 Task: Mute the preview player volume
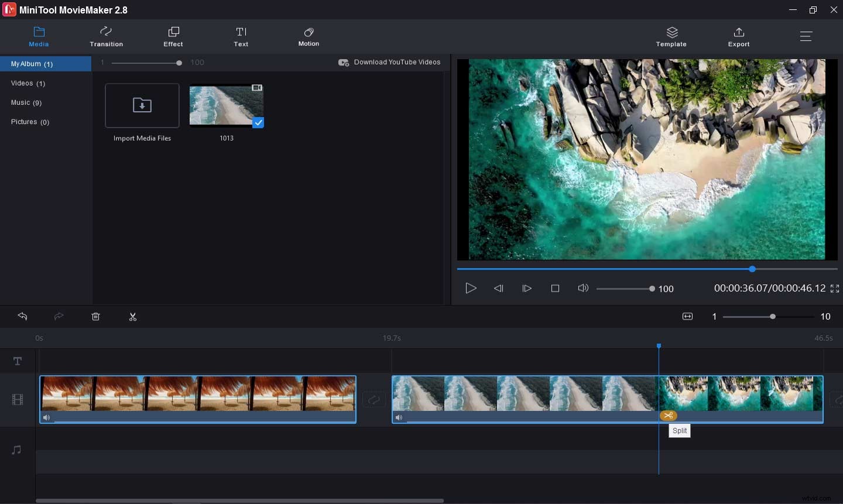click(583, 288)
